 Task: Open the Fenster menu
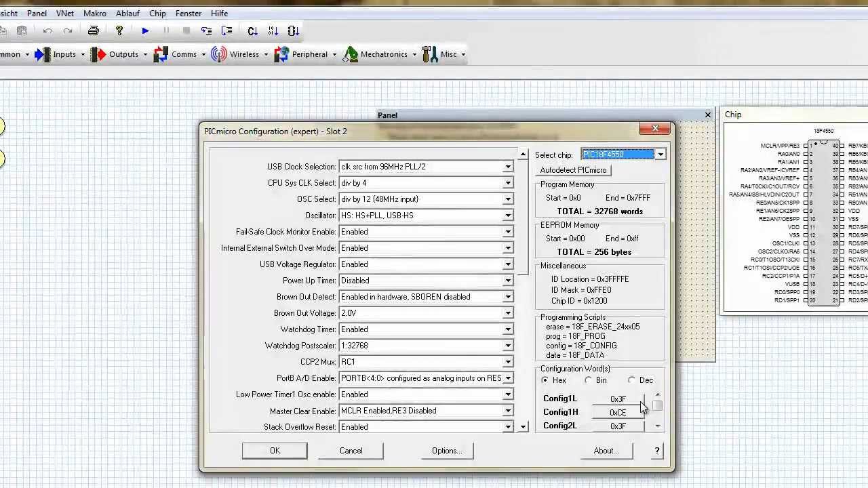pyautogui.click(x=189, y=13)
